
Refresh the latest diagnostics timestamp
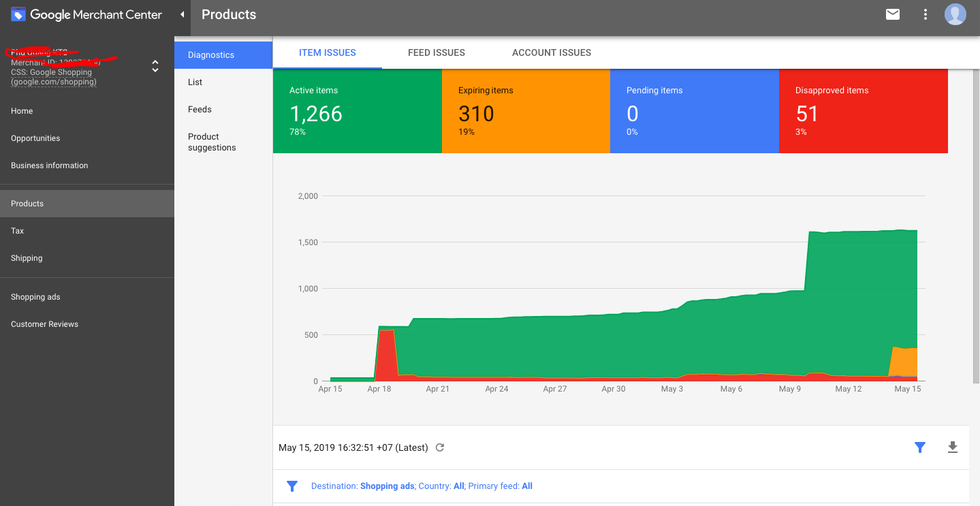(440, 447)
